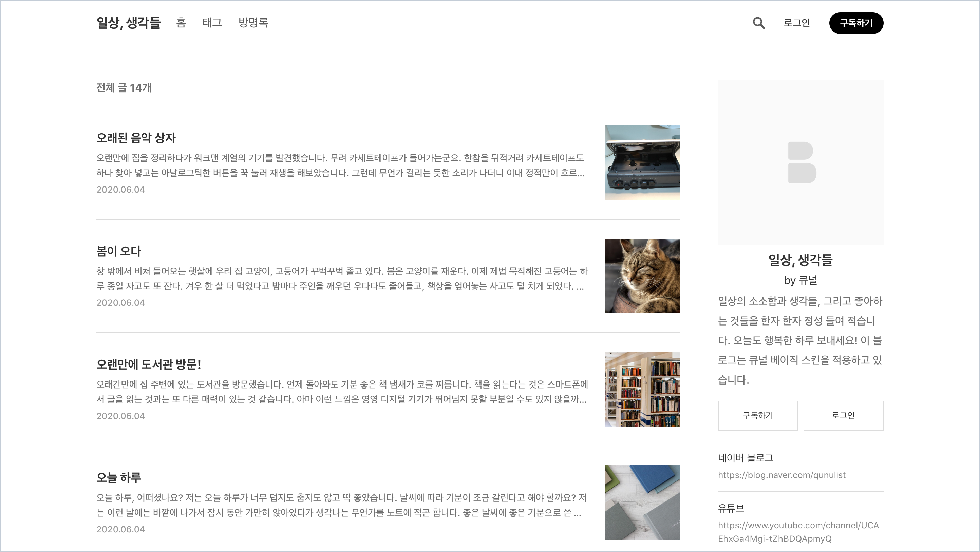
Task: Click the 전체 글 14개 heading
Action: pyautogui.click(x=124, y=88)
